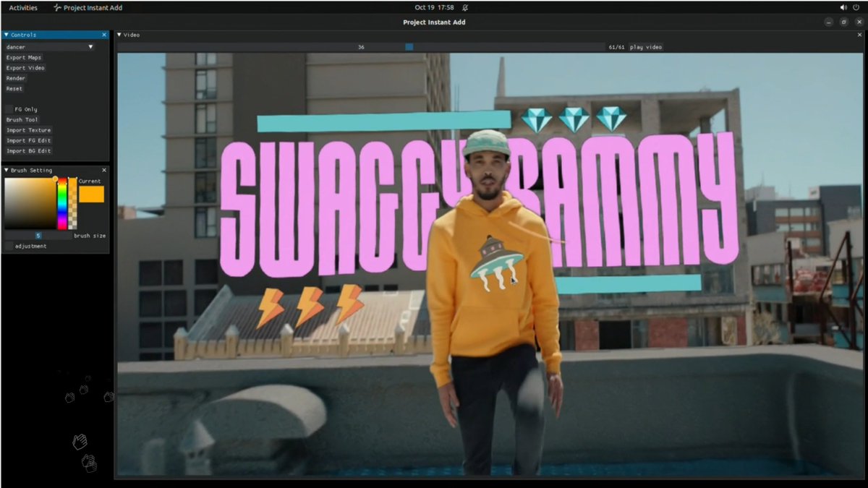The width and height of the screenshot is (868, 488).
Task: Click the brush size slider
Action: pos(38,236)
